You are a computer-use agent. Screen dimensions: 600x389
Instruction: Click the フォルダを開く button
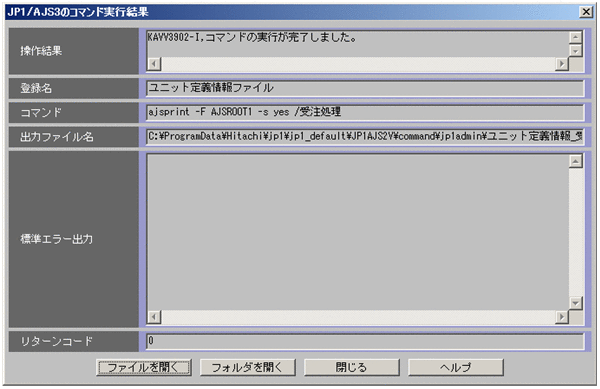248,367
